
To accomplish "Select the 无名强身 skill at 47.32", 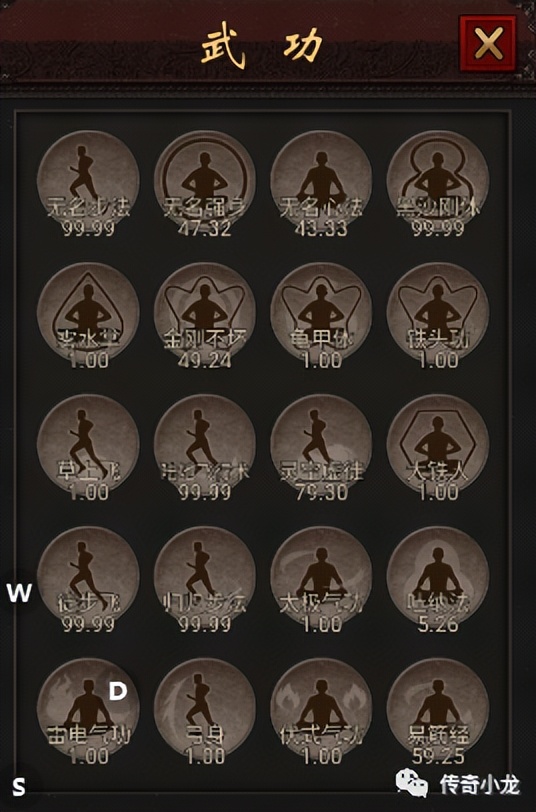I will pyautogui.click(x=205, y=181).
